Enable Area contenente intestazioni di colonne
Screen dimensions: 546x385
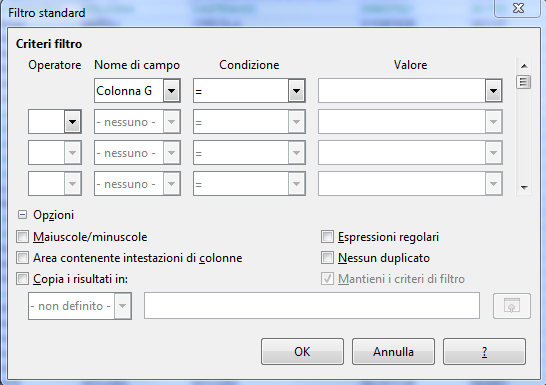(x=22, y=258)
